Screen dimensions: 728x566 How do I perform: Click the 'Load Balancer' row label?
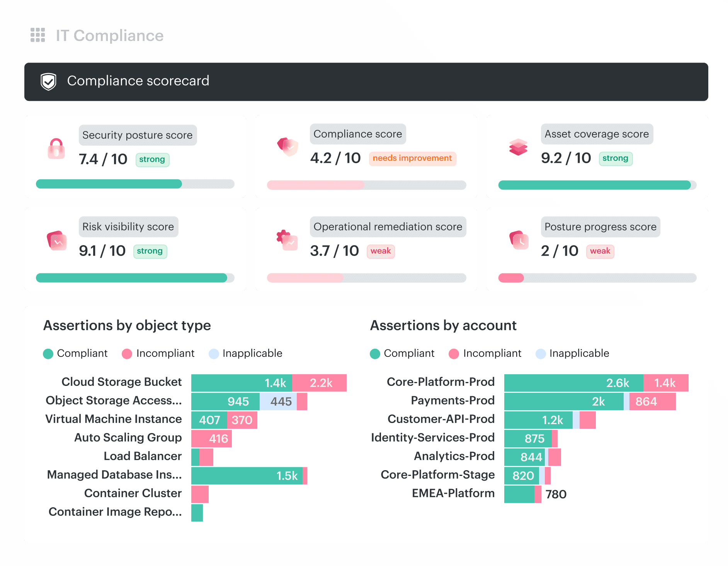[143, 456]
